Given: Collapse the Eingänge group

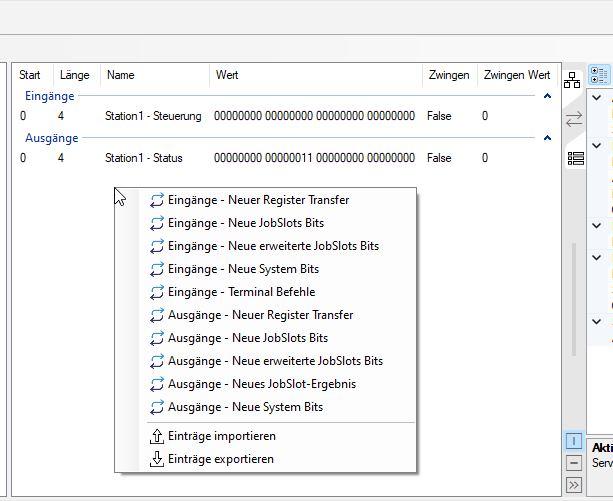Looking at the screenshot, I should (x=547, y=96).
